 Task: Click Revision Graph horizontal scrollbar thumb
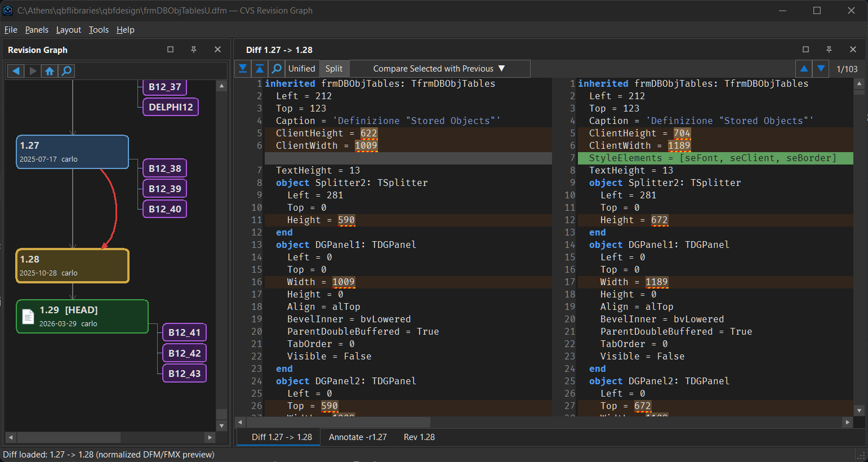point(69,437)
